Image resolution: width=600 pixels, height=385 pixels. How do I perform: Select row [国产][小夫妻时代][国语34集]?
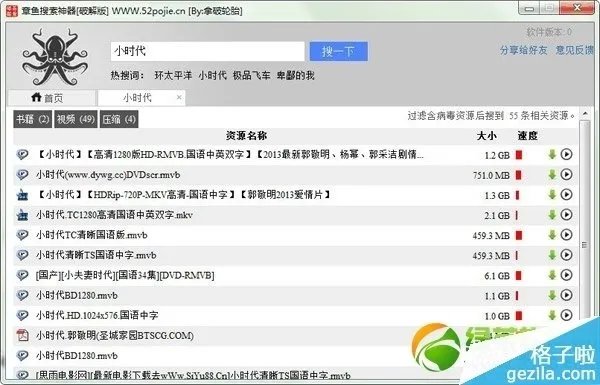click(295, 275)
